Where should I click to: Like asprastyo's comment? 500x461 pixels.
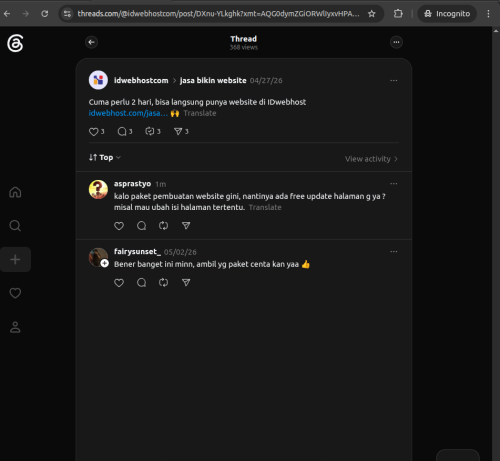point(119,226)
